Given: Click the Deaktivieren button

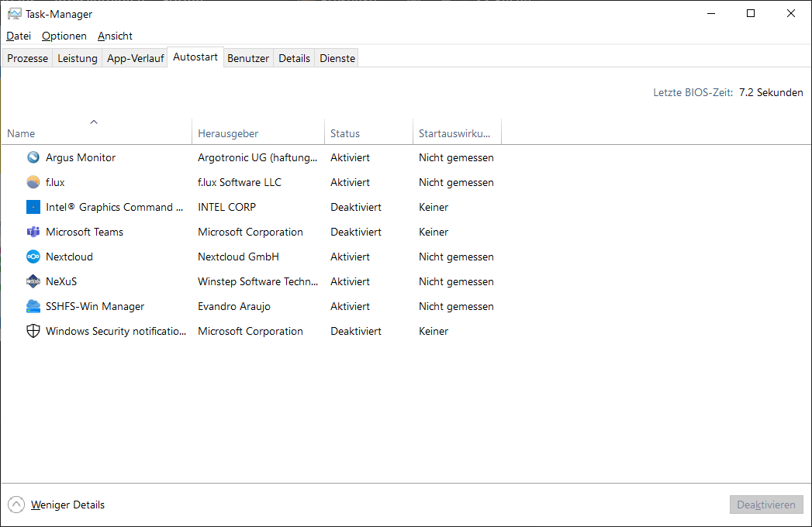Looking at the screenshot, I should click(766, 505).
